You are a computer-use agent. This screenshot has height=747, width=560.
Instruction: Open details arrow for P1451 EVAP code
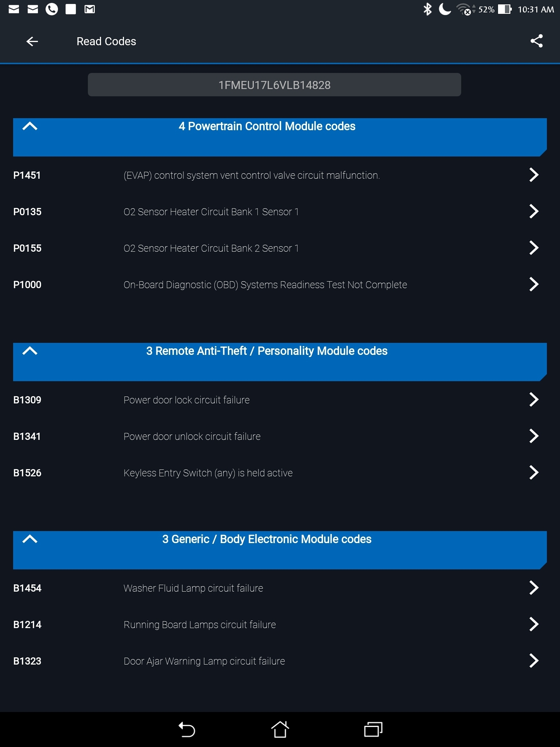(x=533, y=175)
